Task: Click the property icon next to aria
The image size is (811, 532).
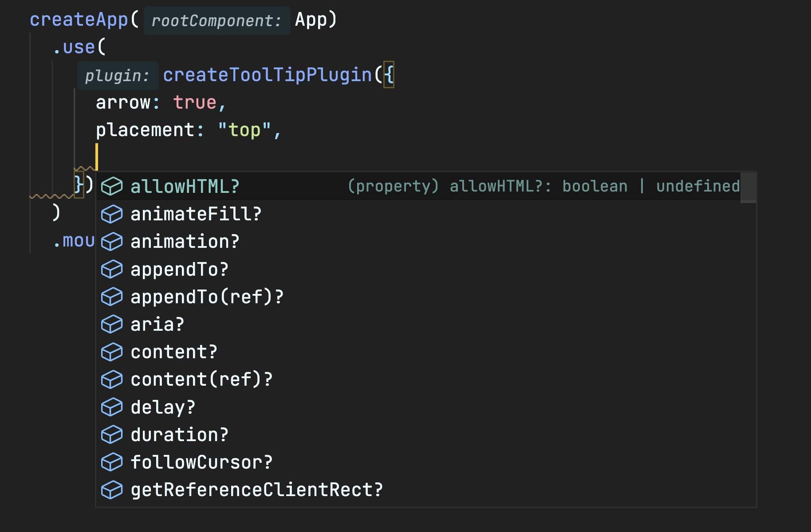Action: pos(112,325)
